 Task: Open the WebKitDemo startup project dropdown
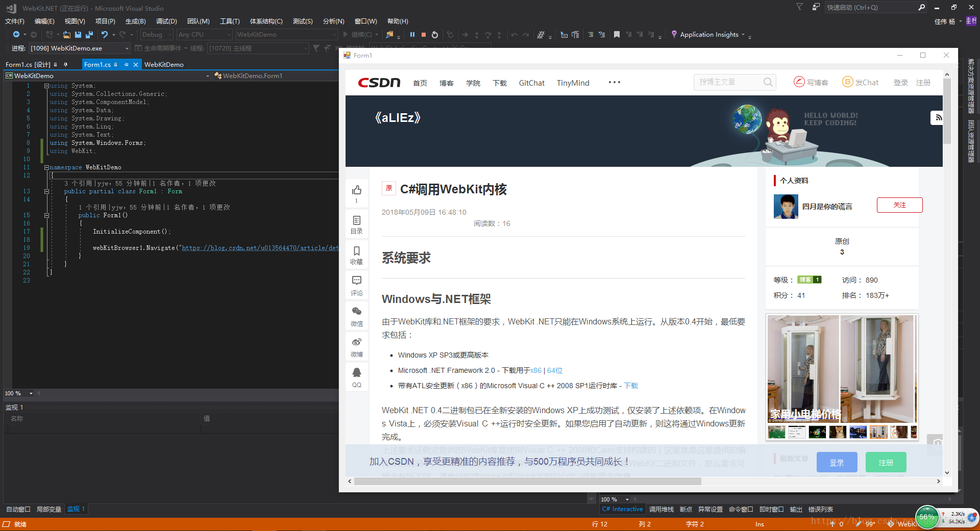286,34
